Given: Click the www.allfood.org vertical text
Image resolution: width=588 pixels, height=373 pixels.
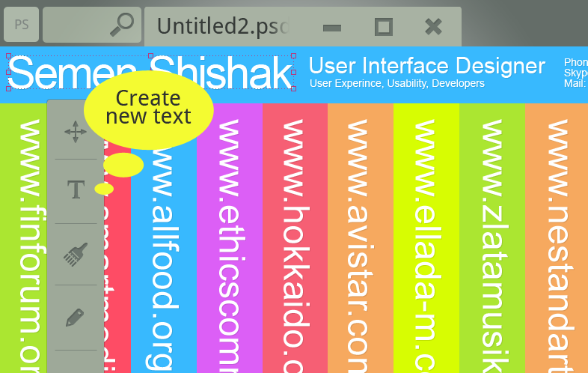Looking at the screenshot, I should (164, 259).
